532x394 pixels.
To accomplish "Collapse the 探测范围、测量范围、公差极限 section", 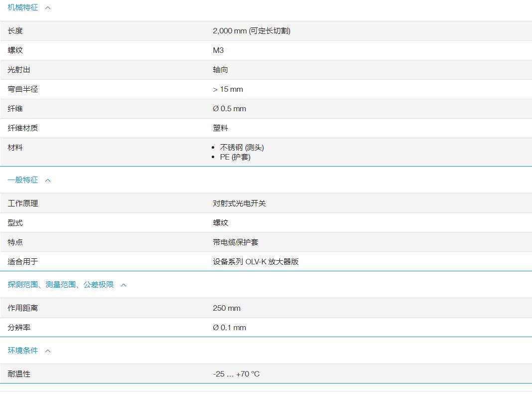I will click(123, 284).
